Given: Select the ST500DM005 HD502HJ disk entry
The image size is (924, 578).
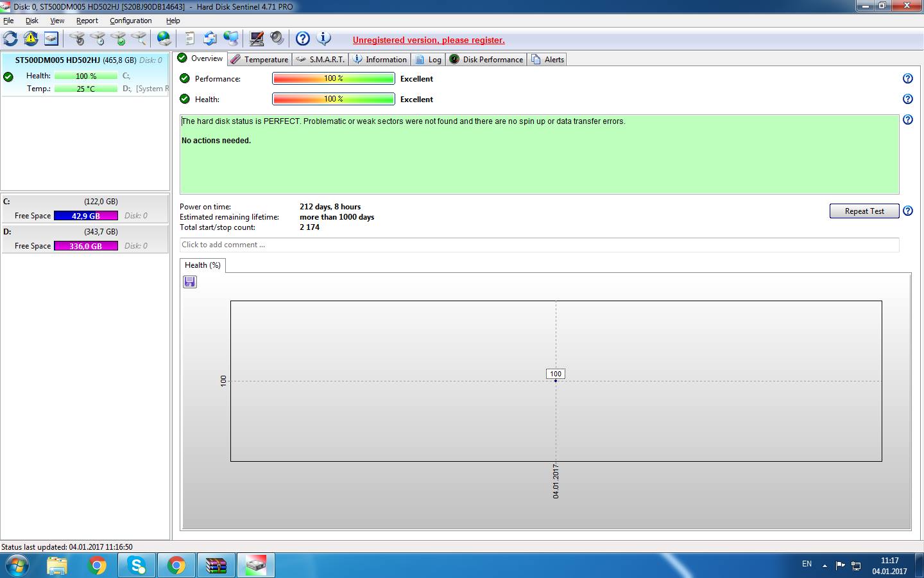Looking at the screenshot, I should [x=85, y=74].
